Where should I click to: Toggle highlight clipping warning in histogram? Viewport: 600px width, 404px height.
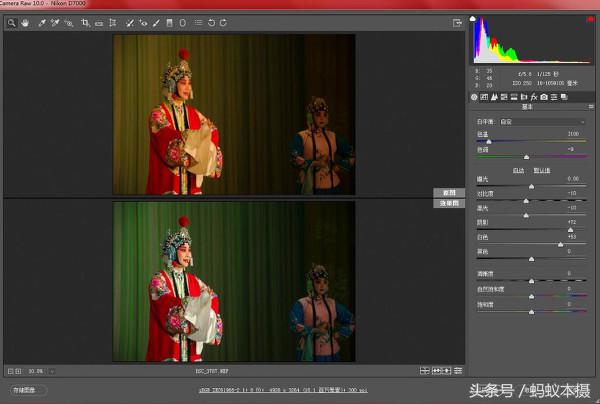(x=590, y=19)
